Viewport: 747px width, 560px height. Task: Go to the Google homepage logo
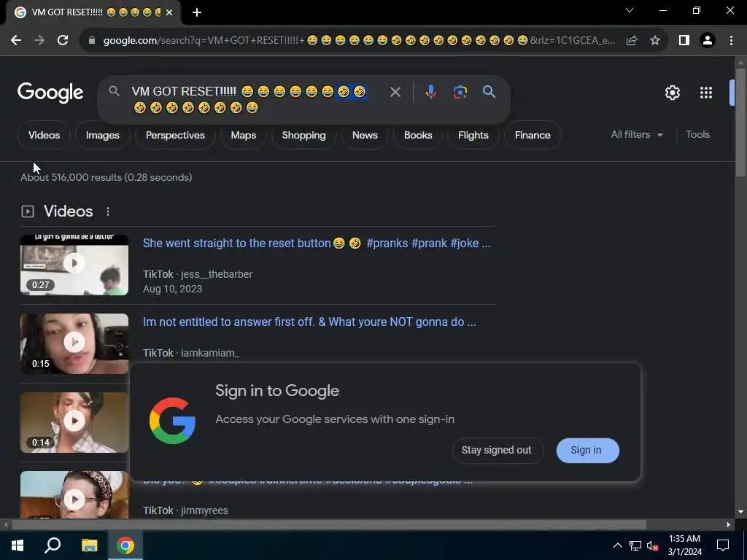(x=50, y=93)
